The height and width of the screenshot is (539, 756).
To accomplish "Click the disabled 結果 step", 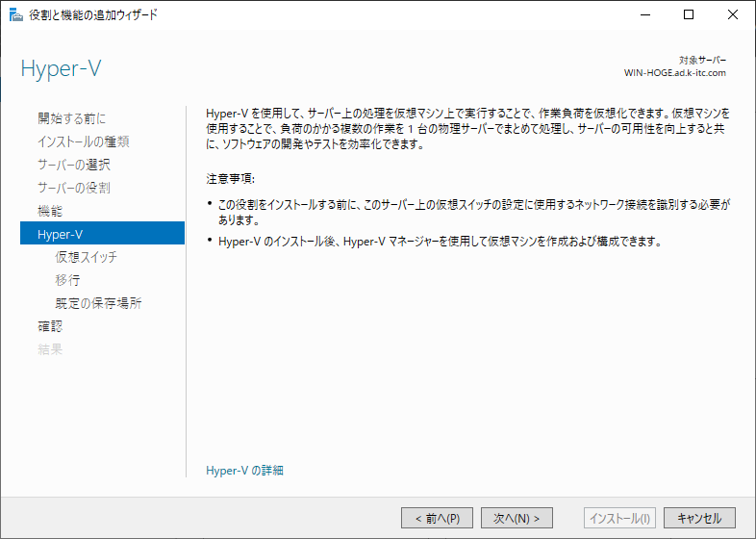I will point(50,349).
